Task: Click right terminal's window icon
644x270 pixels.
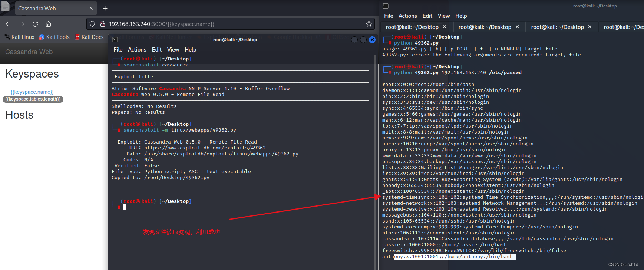Action: 386,6
